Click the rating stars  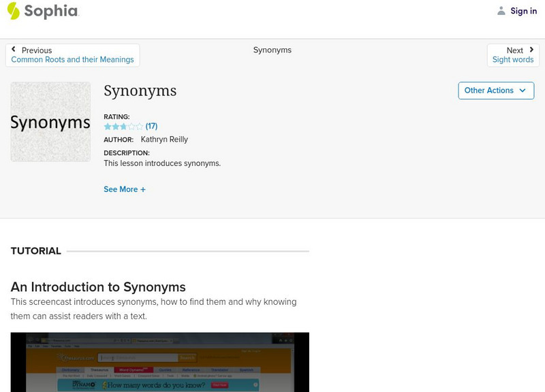tap(123, 126)
